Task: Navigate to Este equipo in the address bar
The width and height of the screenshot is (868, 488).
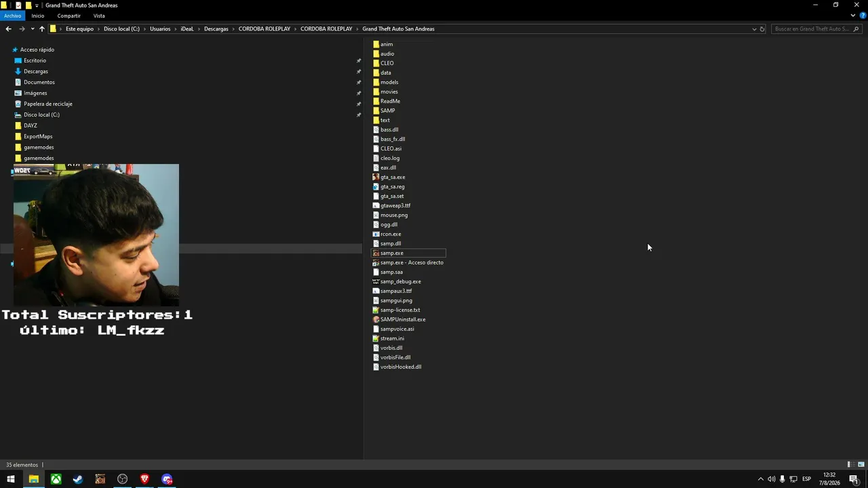Action: pyautogui.click(x=79, y=29)
